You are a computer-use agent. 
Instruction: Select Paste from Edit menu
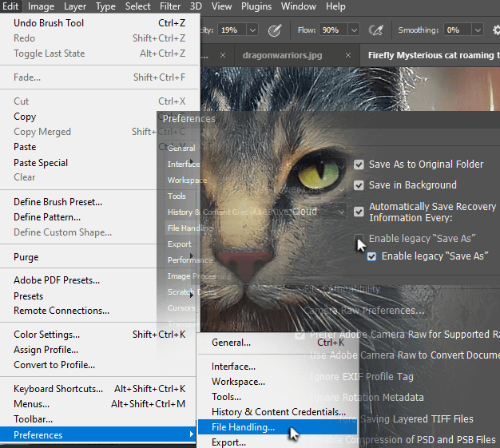point(100,147)
